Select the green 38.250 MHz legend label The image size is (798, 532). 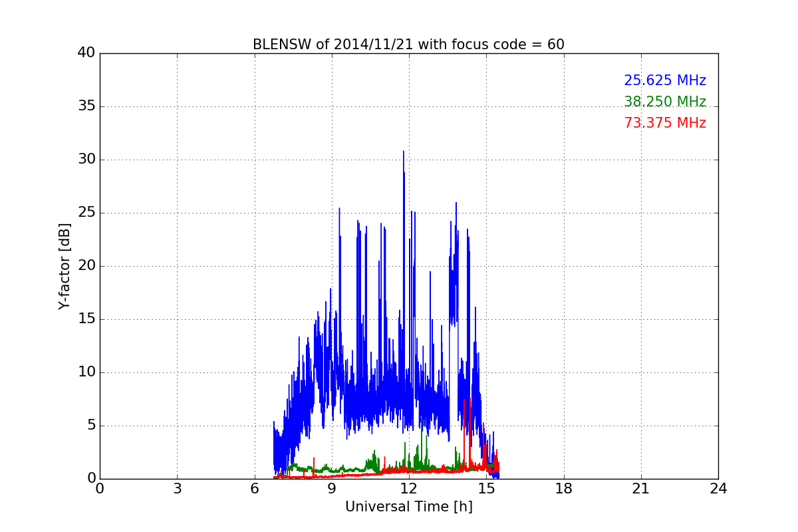665,102
